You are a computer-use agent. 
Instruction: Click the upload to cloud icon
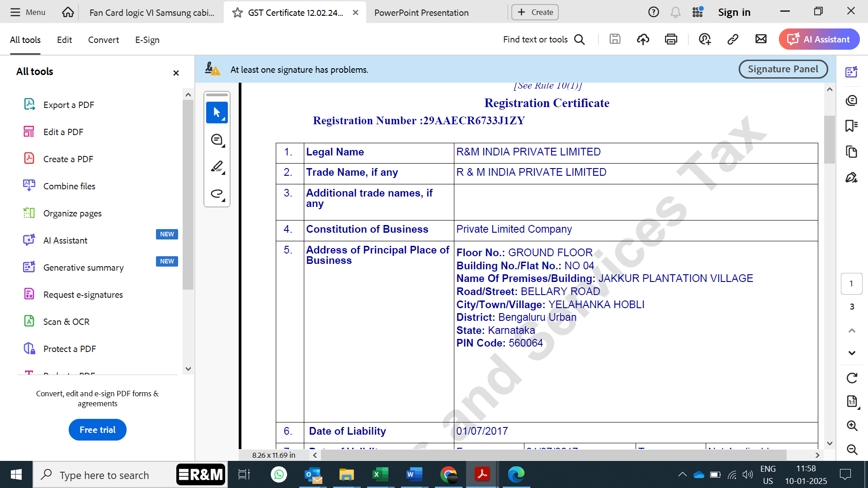point(643,39)
